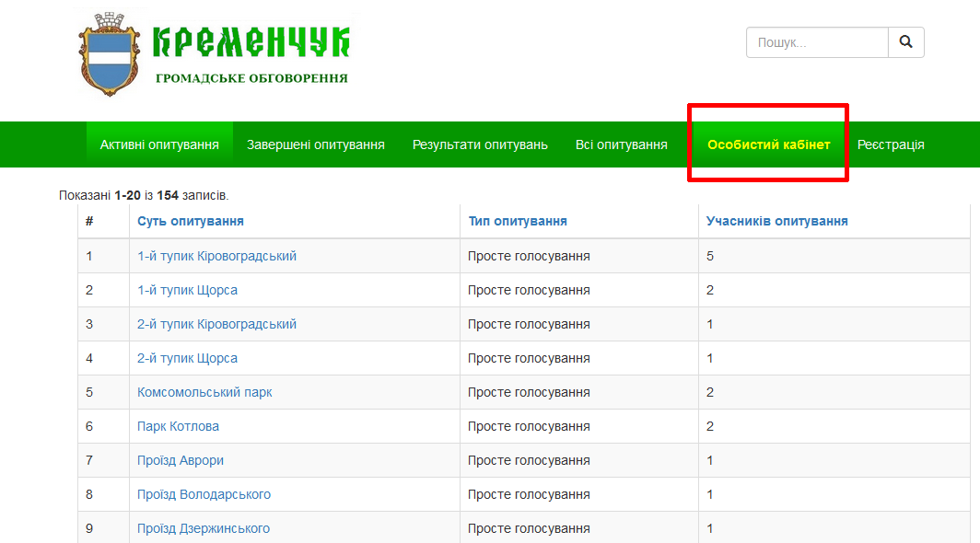Open the Проїзд Аврори survey
The width and height of the screenshot is (980, 543).
coord(181,460)
